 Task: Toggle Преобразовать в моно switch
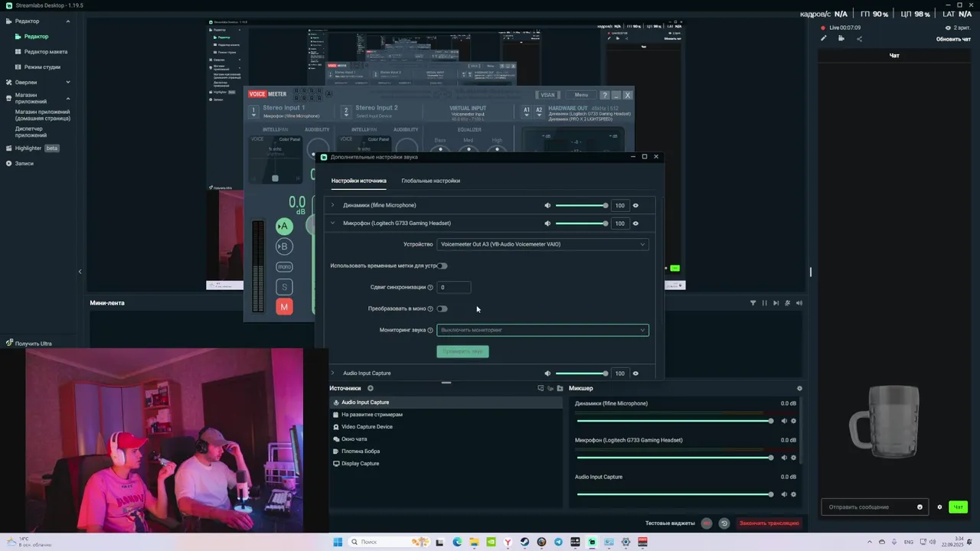(442, 308)
